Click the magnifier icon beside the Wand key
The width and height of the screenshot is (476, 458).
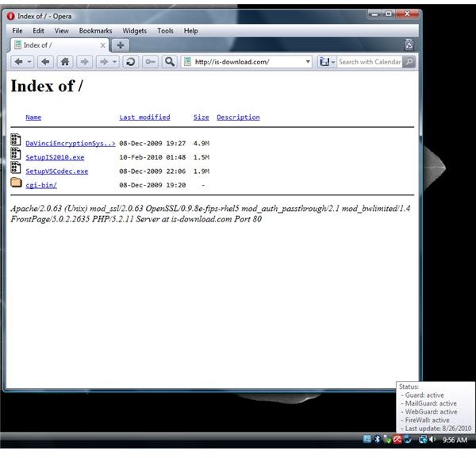170,62
